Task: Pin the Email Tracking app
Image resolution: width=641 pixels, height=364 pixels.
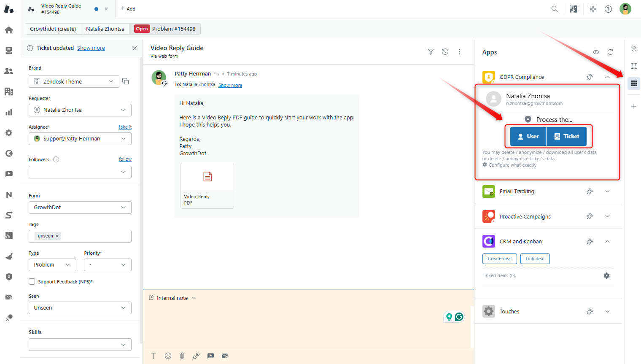Action: 590,191
